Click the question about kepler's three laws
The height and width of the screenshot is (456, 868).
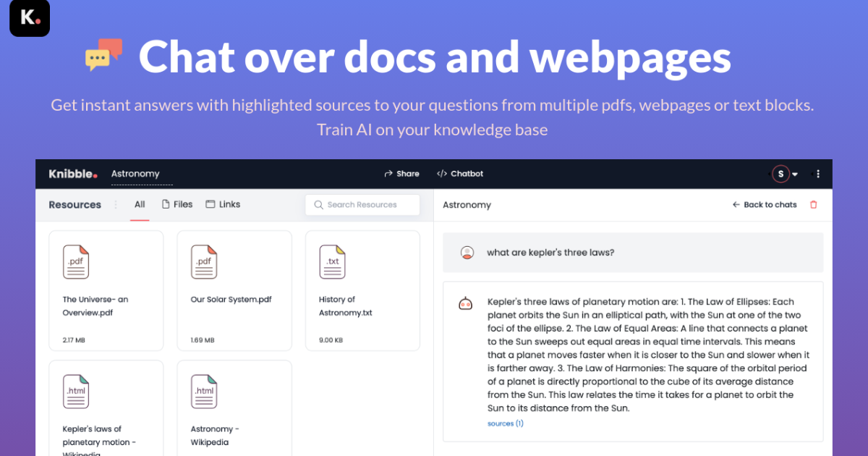(x=550, y=253)
